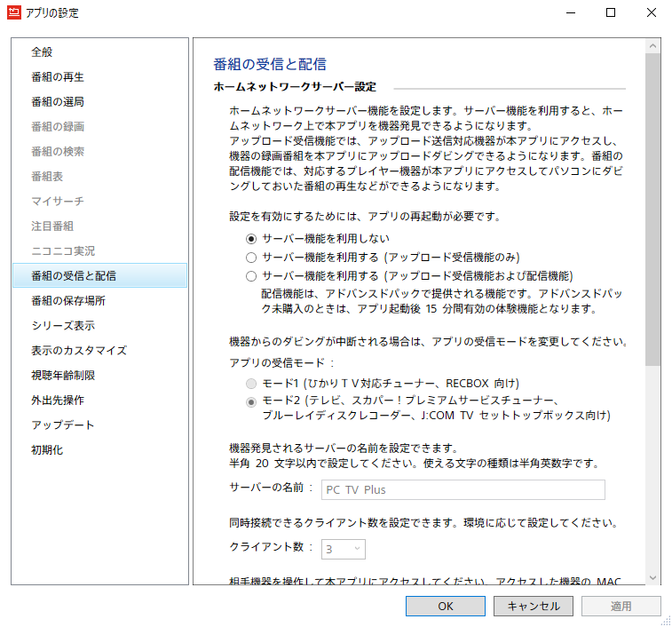Open シリーズ表示 settings page
Screen dimensions: 672x627
click(x=62, y=326)
